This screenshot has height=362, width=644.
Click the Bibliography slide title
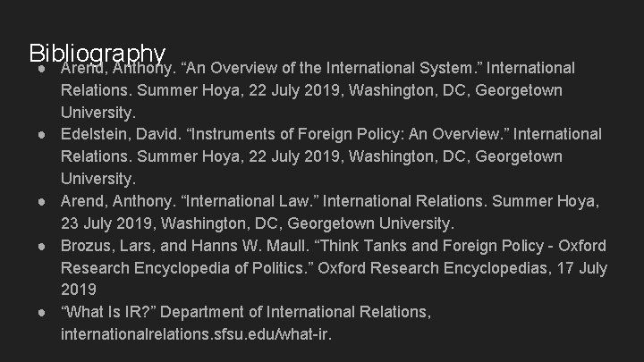(x=97, y=53)
